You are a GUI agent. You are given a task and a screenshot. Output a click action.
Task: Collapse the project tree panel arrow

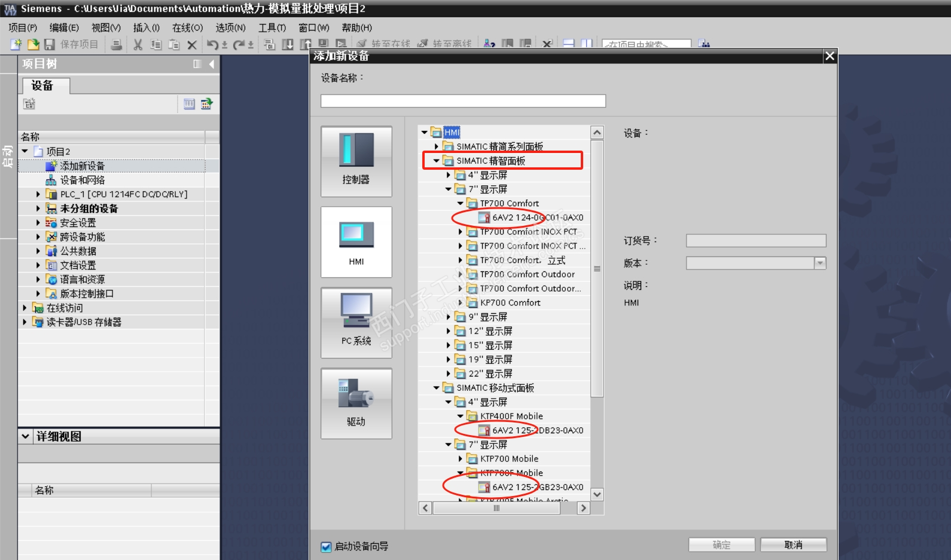[212, 64]
